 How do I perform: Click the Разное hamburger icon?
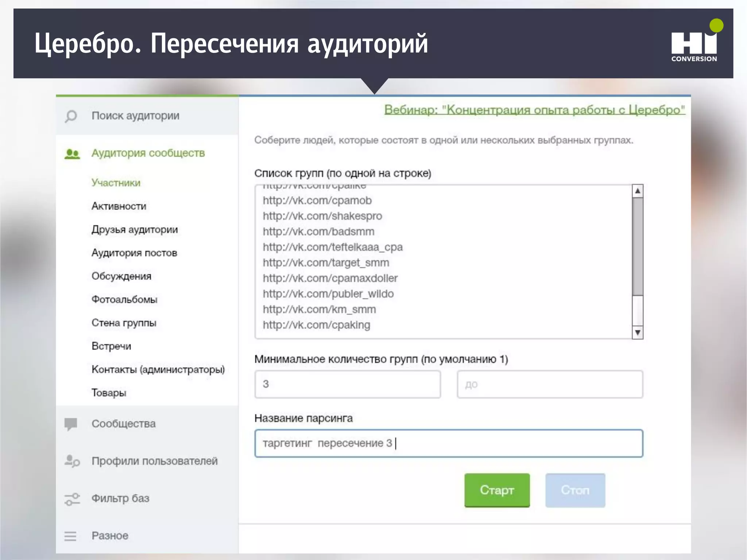70,536
